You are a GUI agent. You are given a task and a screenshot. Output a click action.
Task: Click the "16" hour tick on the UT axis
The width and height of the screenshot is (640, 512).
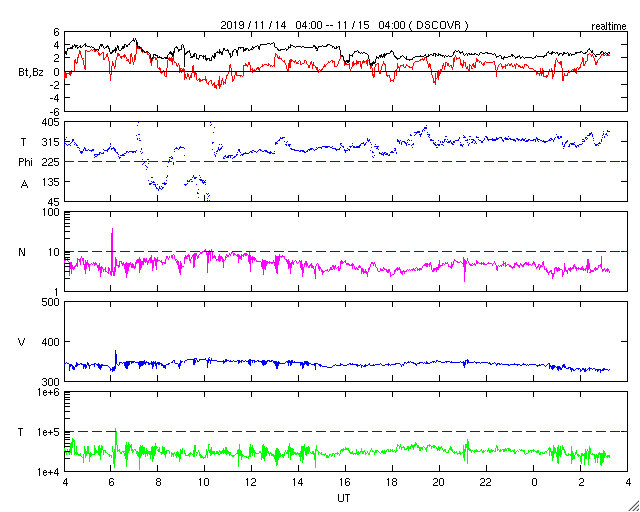[x=345, y=484]
